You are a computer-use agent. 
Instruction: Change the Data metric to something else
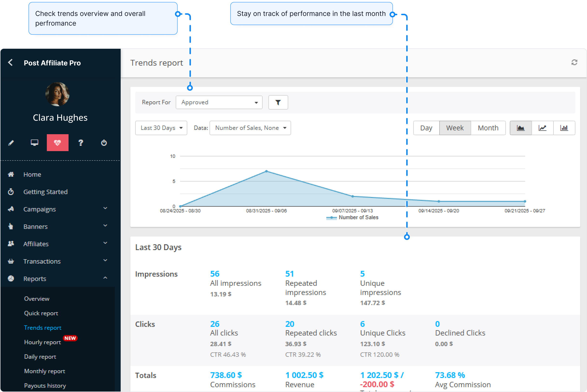tap(250, 128)
